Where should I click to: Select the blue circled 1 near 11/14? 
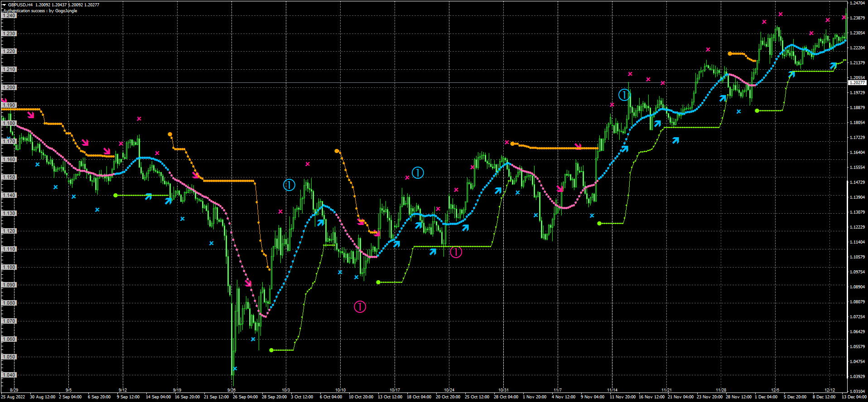point(624,95)
